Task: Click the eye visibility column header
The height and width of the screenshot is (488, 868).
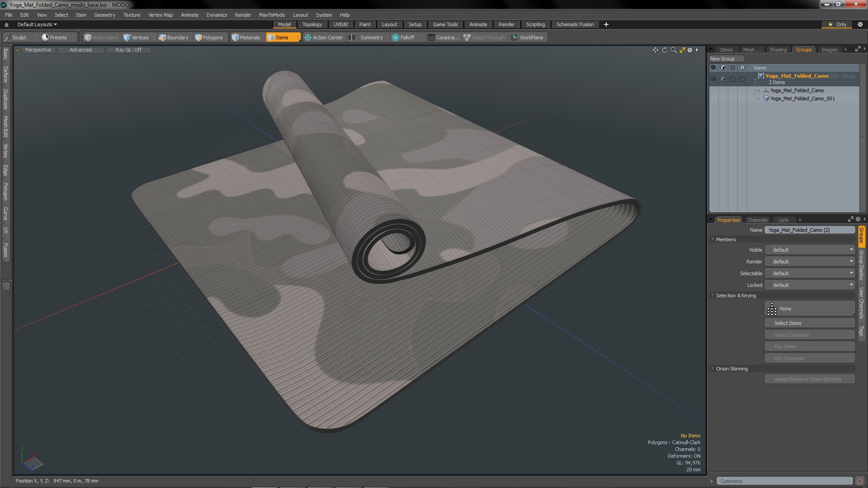Action: (x=713, y=68)
